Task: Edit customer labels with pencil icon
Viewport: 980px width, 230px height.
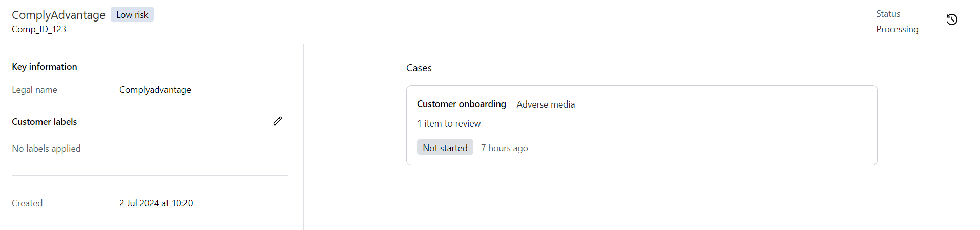Action: [278, 121]
